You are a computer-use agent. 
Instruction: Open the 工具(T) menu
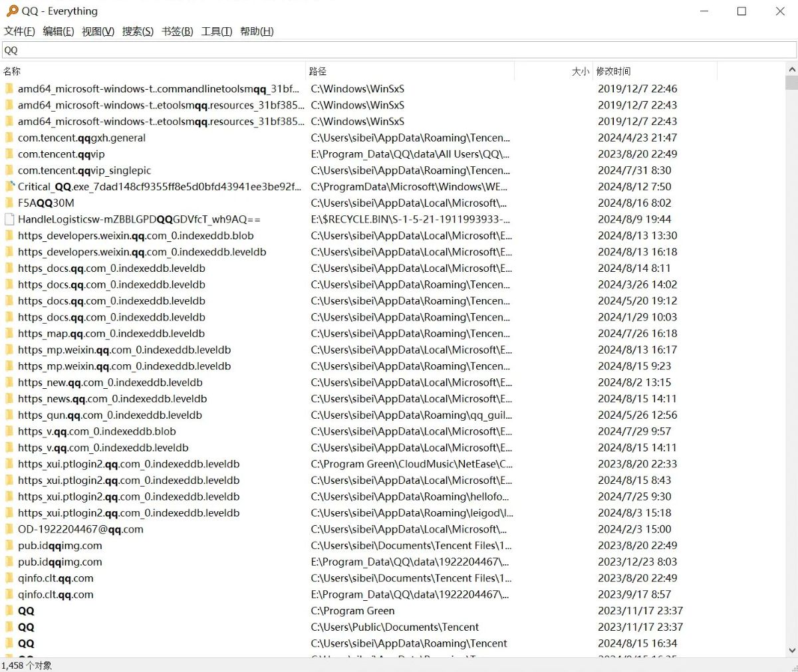[217, 31]
